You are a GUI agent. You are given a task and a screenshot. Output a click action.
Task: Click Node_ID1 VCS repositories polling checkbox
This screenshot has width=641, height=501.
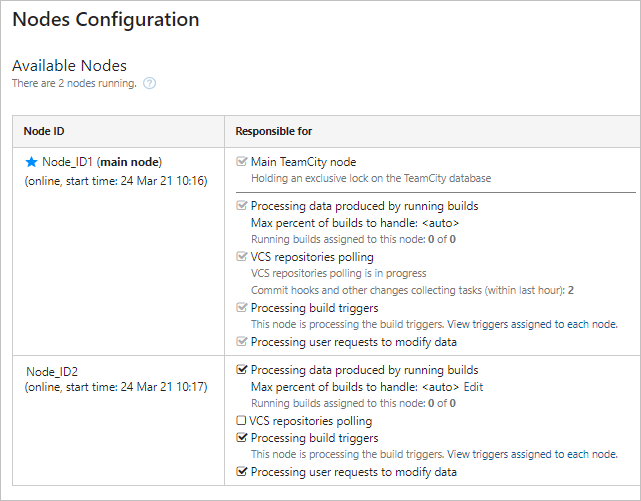(x=242, y=256)
